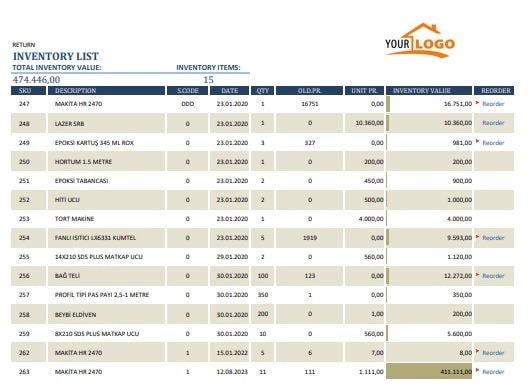The width and height of the screenshot is (528, 391).
Task: Select MAKİTA HR 2470 in SKU 247 row
Action: pyautogui.click(x=78, y=104)
